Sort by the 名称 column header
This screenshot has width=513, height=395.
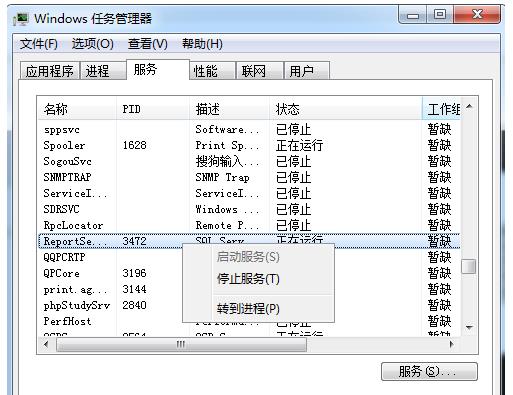click(x=77, y=109)
